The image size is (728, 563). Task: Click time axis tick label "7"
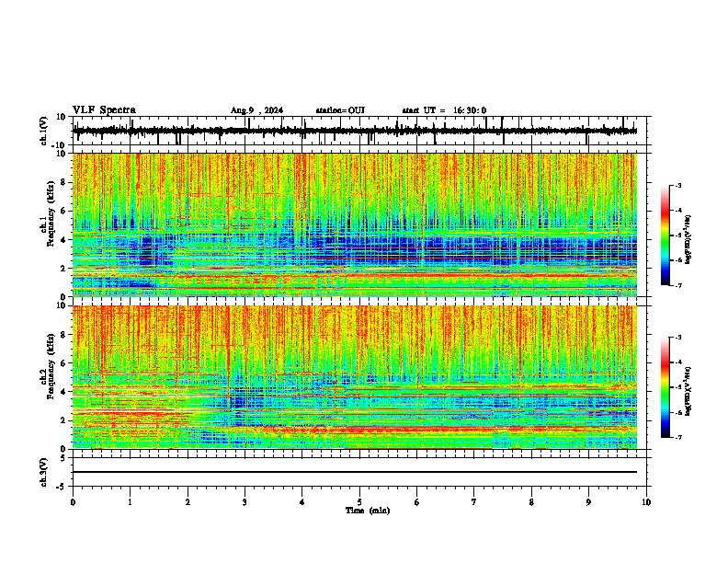click(x=474, y=502)
